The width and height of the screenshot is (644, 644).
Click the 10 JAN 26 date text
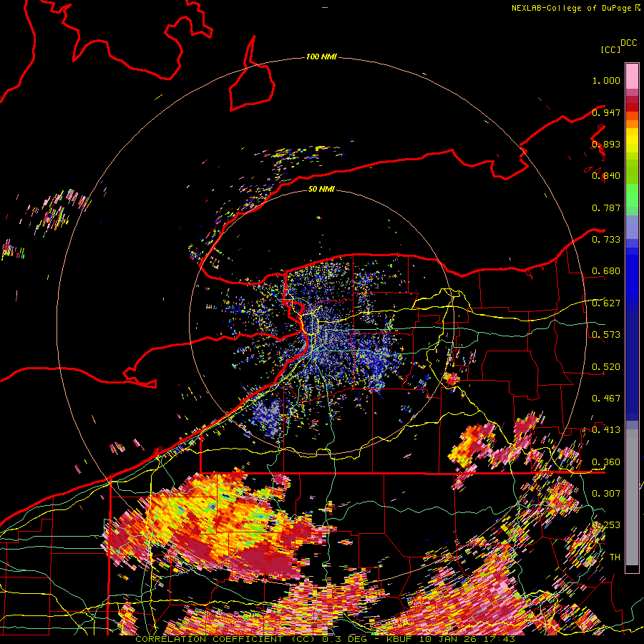pyautogui.click(x=448, y=639)
